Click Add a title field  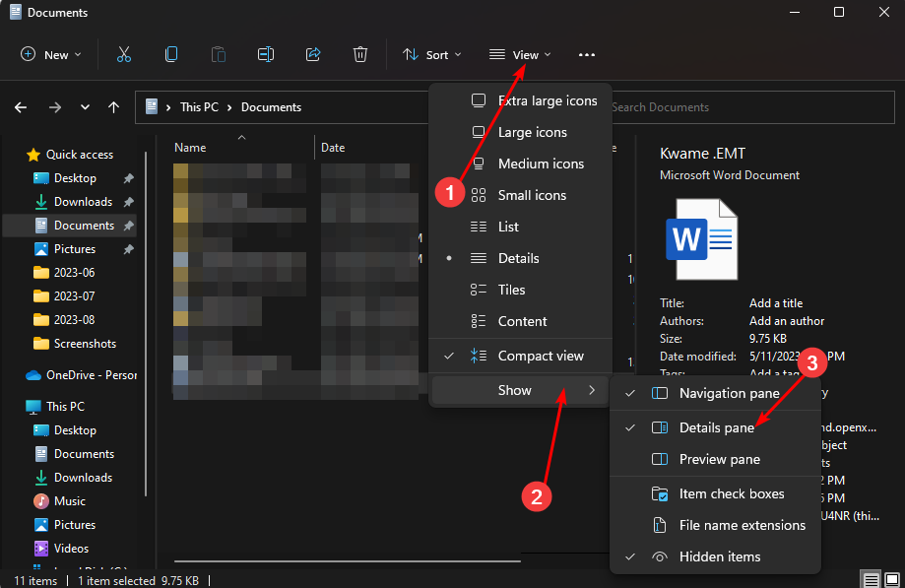click(x=776, y=303)
